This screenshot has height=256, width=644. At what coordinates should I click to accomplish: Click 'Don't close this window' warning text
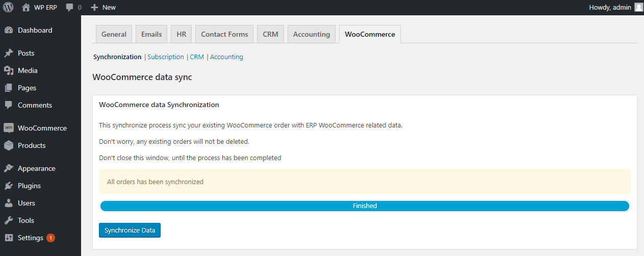click(x=190, y=158)
